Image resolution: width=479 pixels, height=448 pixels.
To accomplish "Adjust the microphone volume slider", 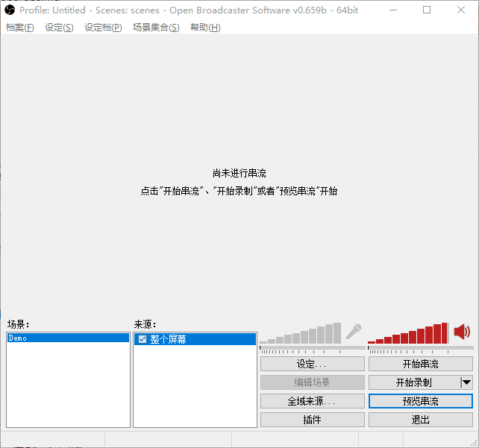I will [x=312, y=348].
